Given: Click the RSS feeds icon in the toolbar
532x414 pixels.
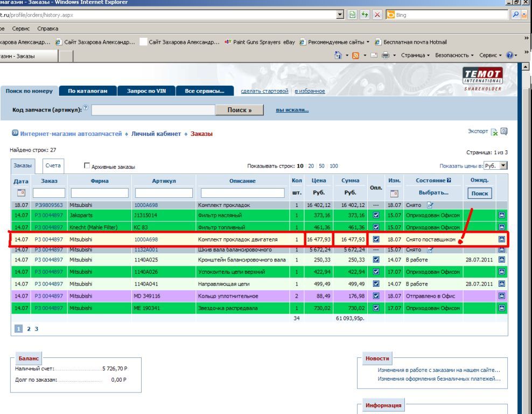Looking at the screenshot, I should point(355,56).
